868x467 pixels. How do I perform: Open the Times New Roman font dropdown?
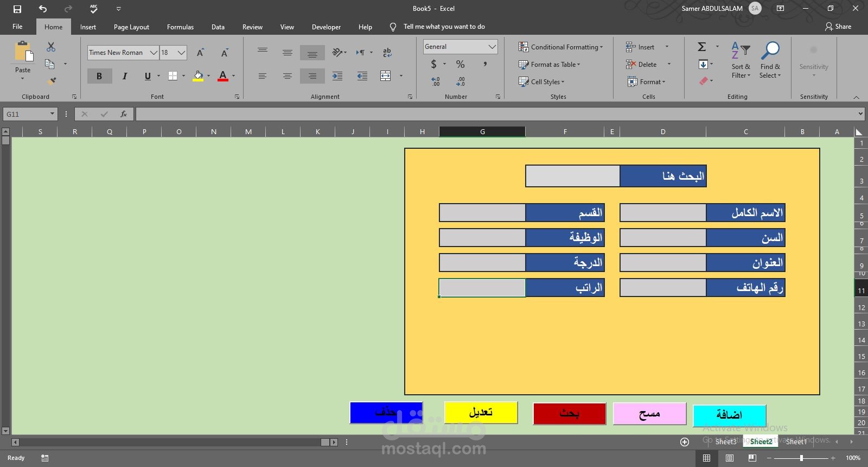point(154,53)
